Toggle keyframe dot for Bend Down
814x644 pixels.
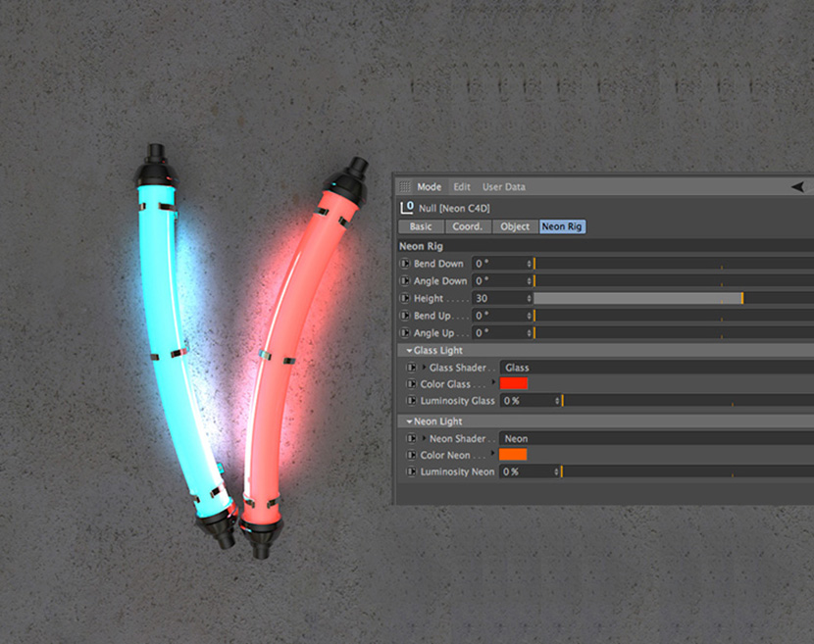pos(404,264)
